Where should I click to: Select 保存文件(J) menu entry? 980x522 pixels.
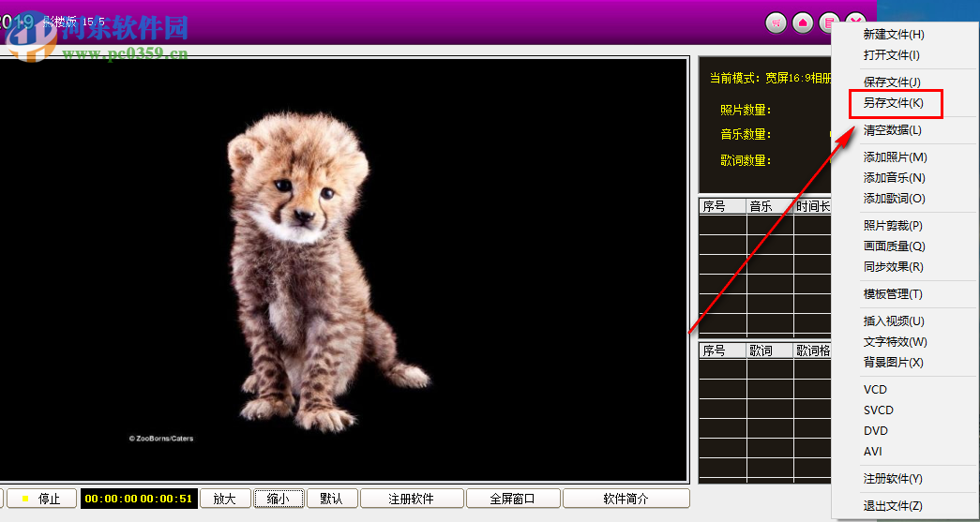pos(892,82)
